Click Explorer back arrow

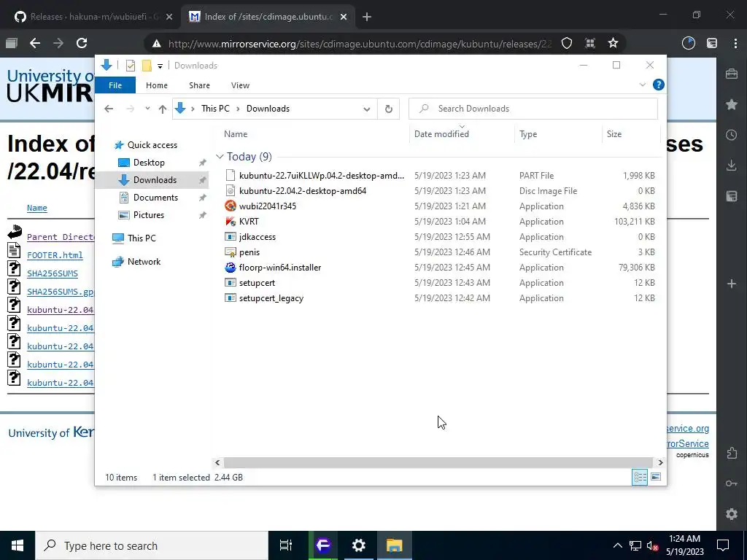point(109,109)
